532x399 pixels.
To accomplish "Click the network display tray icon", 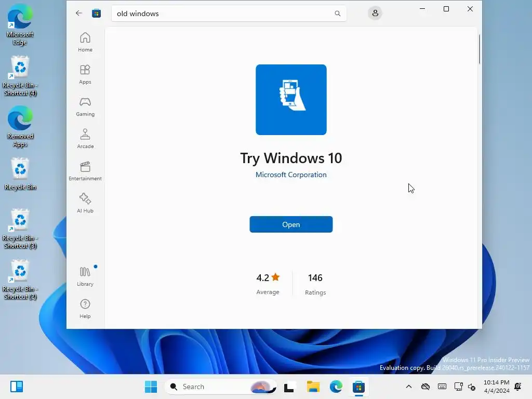I will [x=458, y=387].
